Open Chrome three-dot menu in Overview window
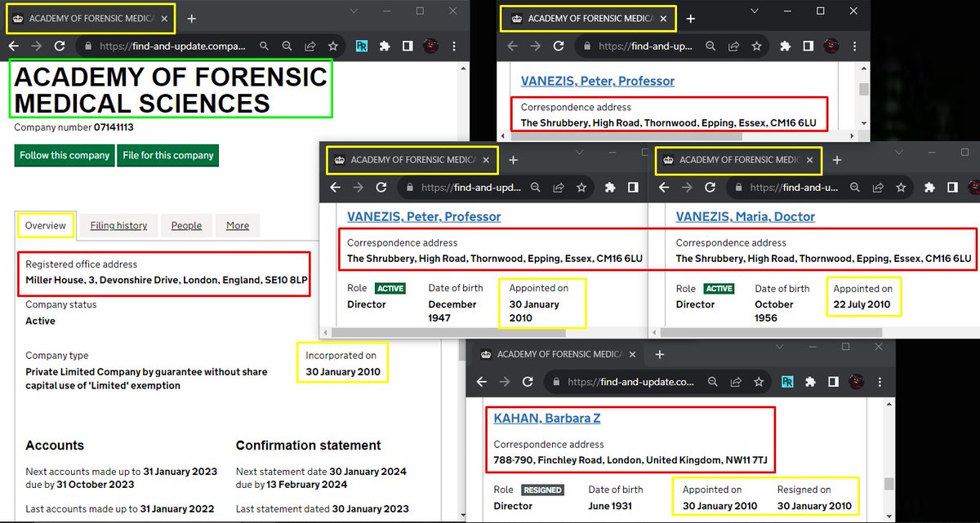980x523 pixels. [454, 47]
